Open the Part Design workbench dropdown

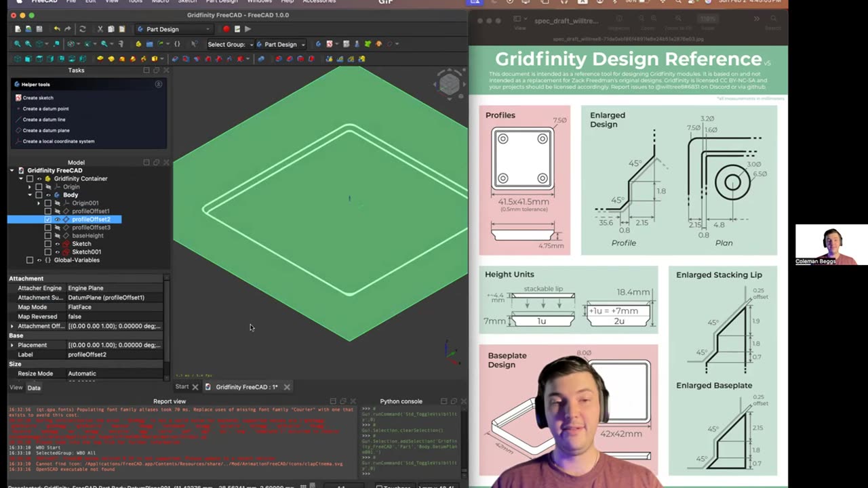[x=174, y=29]
